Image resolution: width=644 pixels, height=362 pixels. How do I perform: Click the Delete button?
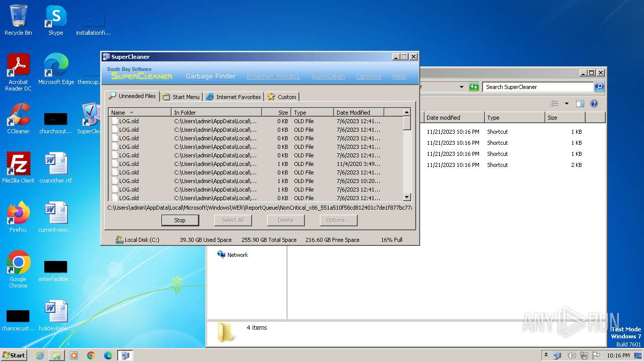pos(285,220)
